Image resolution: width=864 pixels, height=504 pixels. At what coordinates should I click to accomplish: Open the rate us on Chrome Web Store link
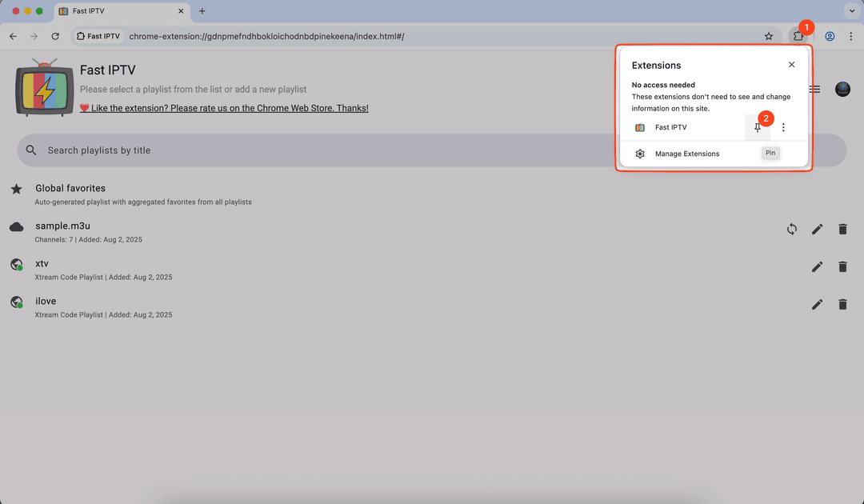click(224, 108)
